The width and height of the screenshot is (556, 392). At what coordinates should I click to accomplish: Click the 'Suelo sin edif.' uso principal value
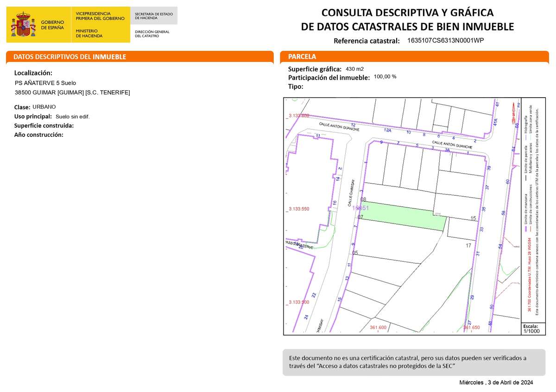pos(72,117)
